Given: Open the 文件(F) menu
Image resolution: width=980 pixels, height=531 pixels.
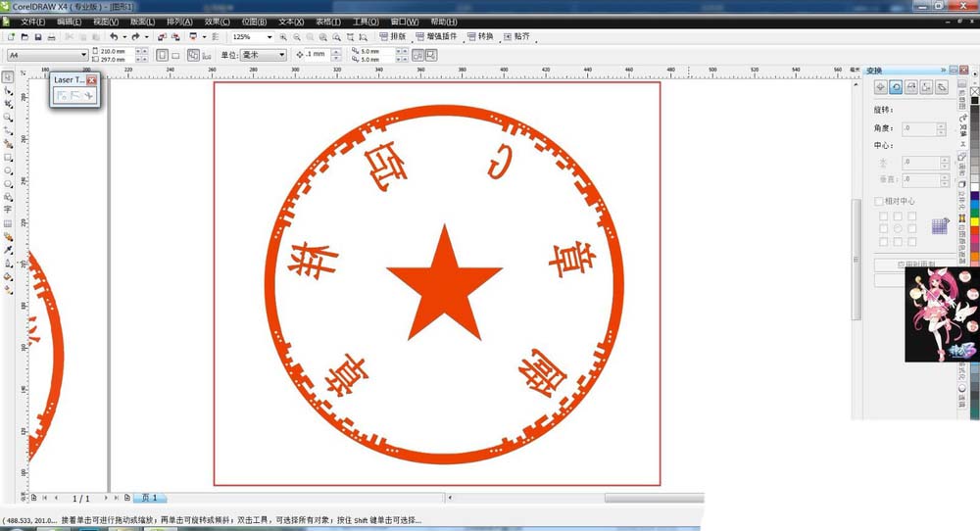Looking at the screenshot, I should point(32,22).
